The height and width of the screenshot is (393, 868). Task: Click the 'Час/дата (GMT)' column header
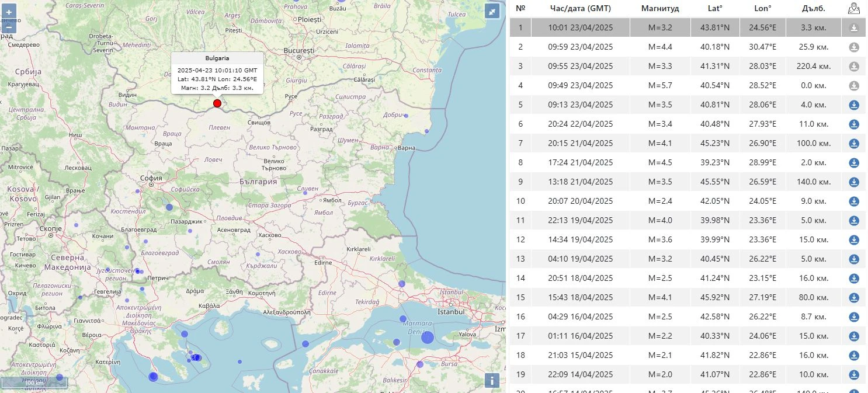click(x=580, y=8)
